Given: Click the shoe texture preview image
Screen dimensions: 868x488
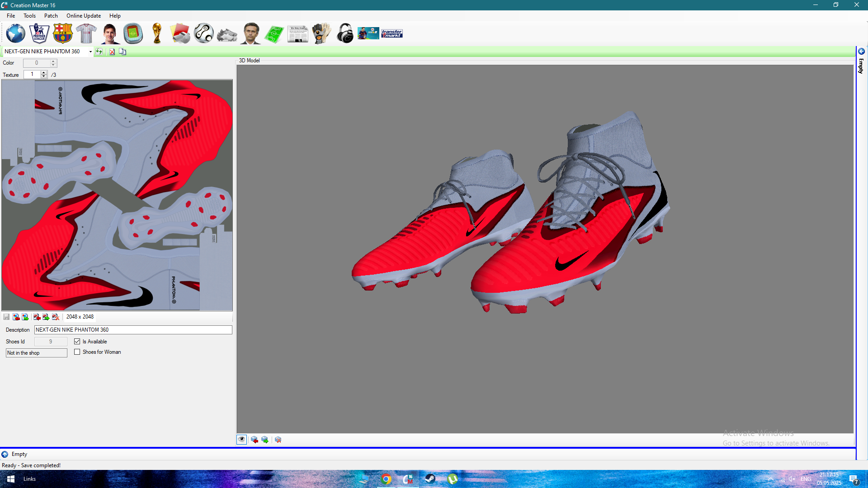Looking at the screenshot, I should point(117,195).
